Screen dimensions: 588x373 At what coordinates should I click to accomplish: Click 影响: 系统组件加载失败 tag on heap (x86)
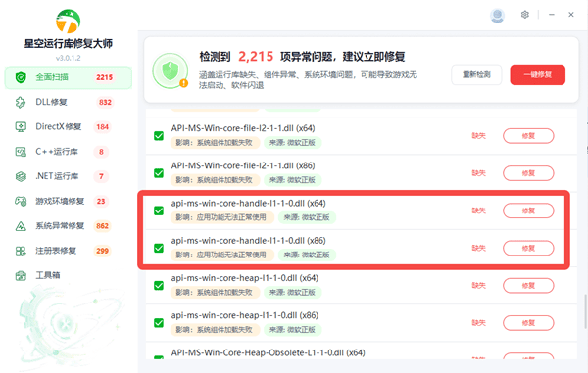click(x=215, y=330)
